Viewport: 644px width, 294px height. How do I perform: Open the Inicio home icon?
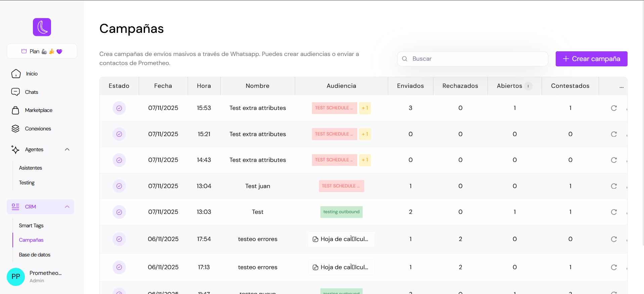(16, 74)
